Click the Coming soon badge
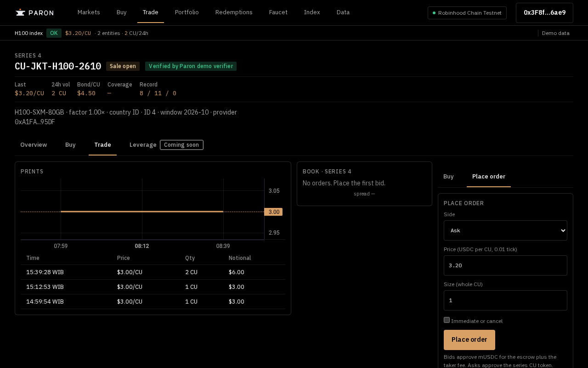Image resolution: width=588 pixels, height=368 pixels. point(181,145)
